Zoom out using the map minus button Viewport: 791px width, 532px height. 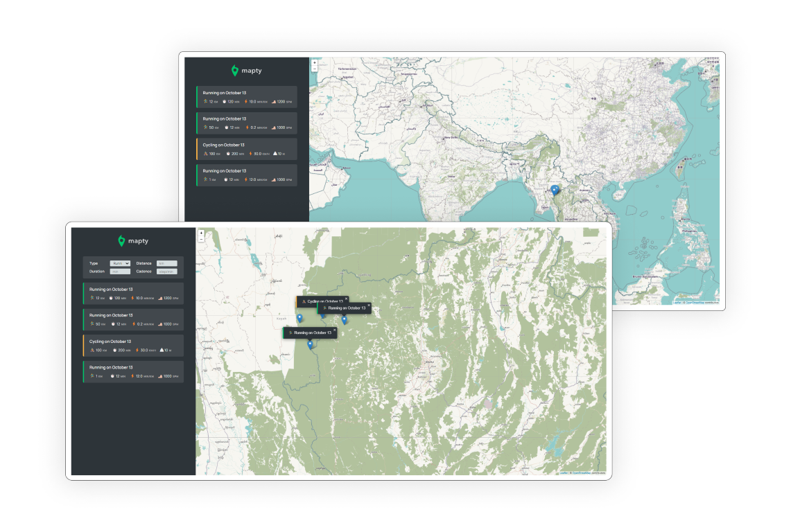(201, 239)
